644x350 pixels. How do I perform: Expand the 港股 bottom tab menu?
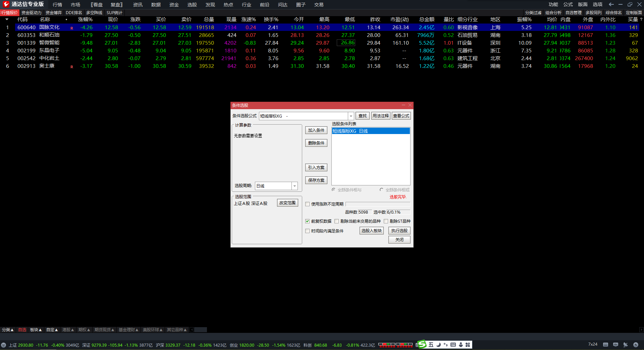(68, 330)
